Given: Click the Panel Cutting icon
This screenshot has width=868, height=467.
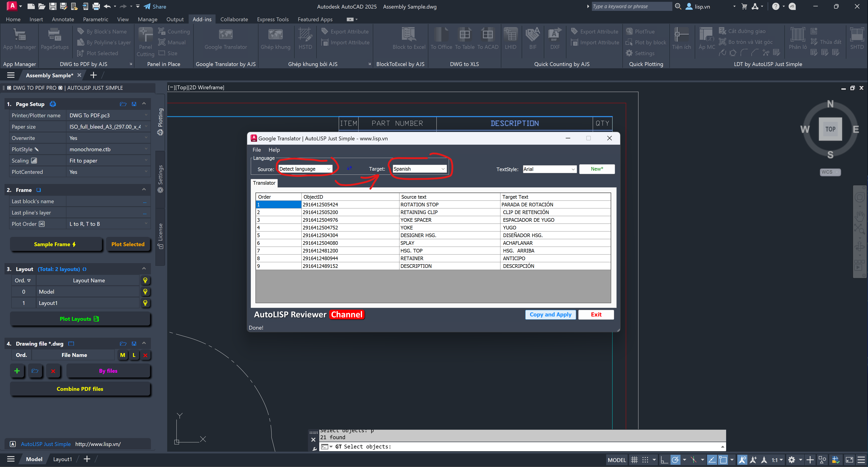Looking at the screenshot, I should click(145, 35).
